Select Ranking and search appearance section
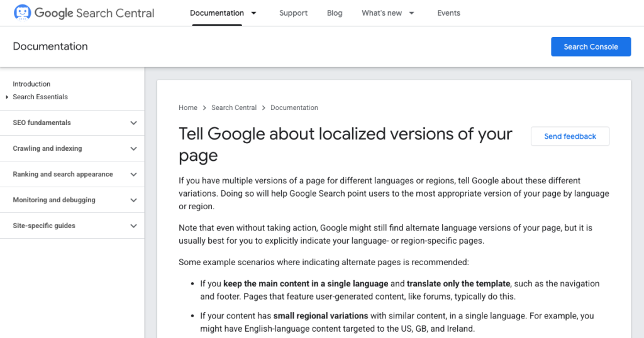Viewport: 644px width, 338px height. [x=63, y=174]
